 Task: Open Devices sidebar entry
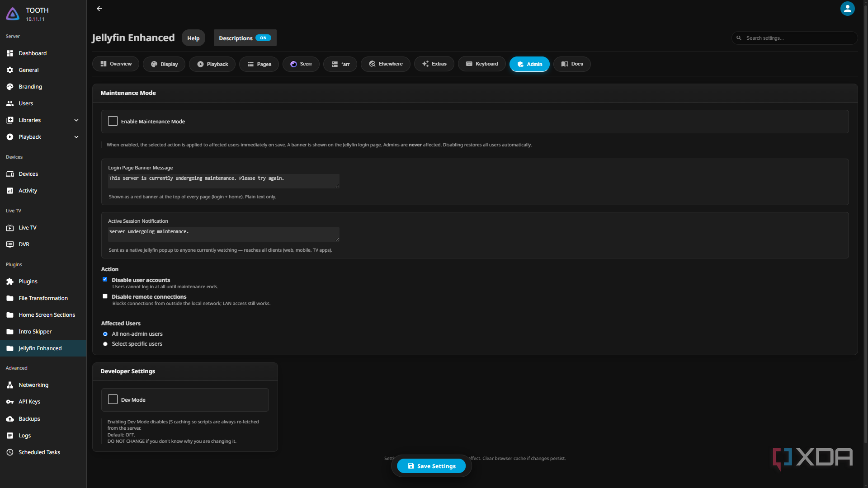[x=43, y=174]
